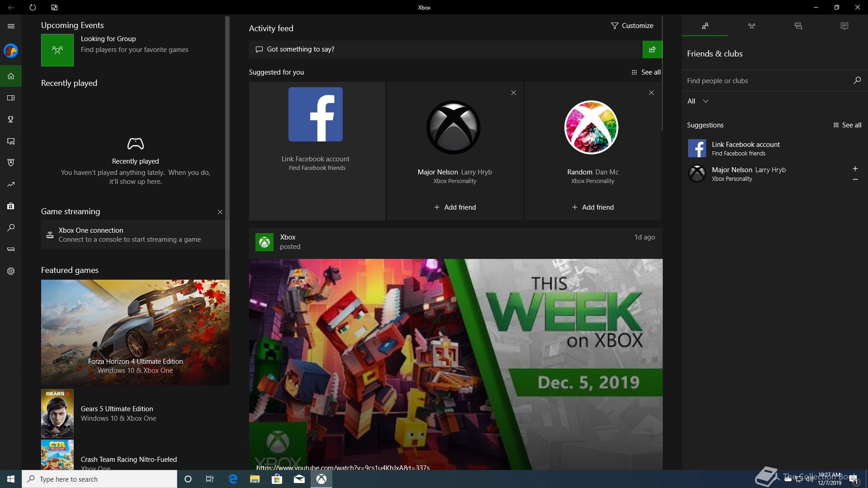868x488 pixels.
Task: Open Captures icon in sidebar
Action: tap(11, 141)
